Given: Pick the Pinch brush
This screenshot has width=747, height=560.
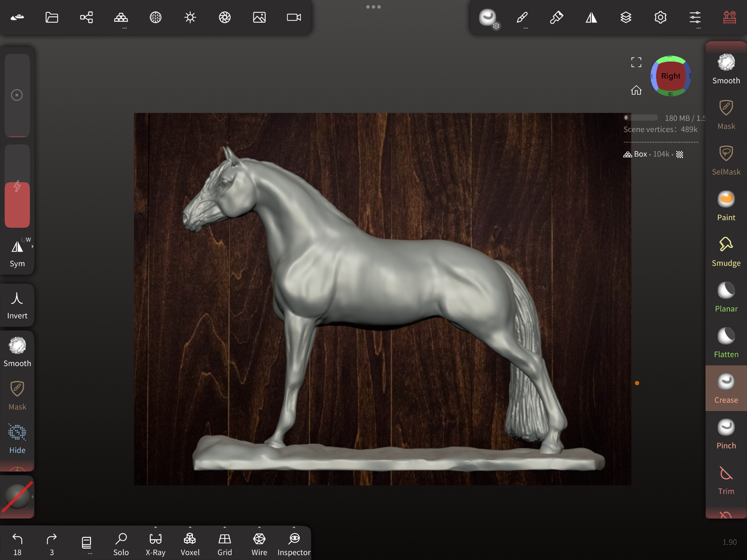Looking at the screenshot, I should [726, 433].
